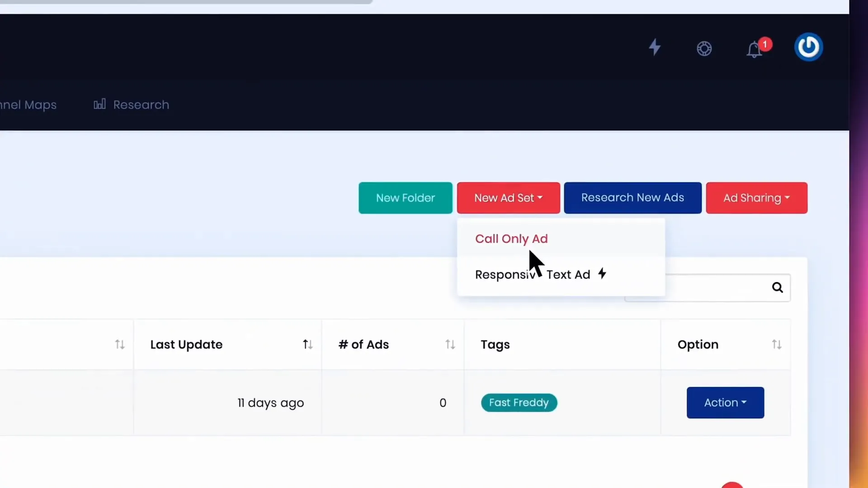This screenshot has width=868, height=488.
Task: Expand the Ad Sharing dropdown menu
Action: pyautogui.click(x=756, y=197)
